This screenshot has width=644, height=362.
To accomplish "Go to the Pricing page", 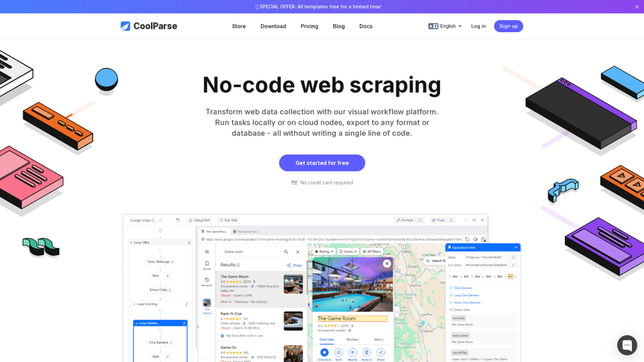I will pos(309,26).
